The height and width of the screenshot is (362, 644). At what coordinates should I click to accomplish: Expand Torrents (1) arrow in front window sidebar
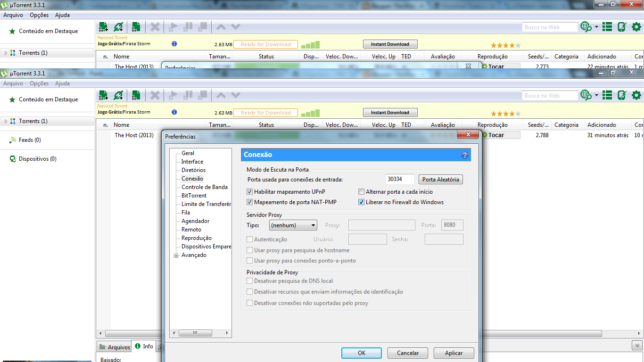click(6, 121)
